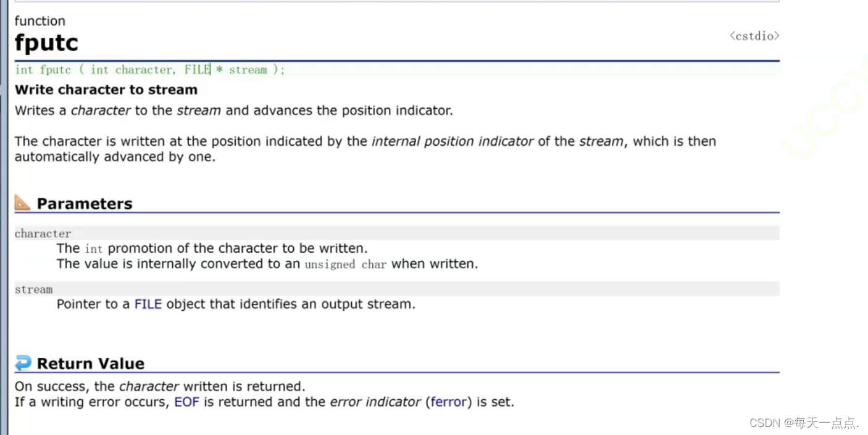Click the italic 'internal position indicator' text
The height and width of the screenshot is (435, 868).
click(453, 141)
